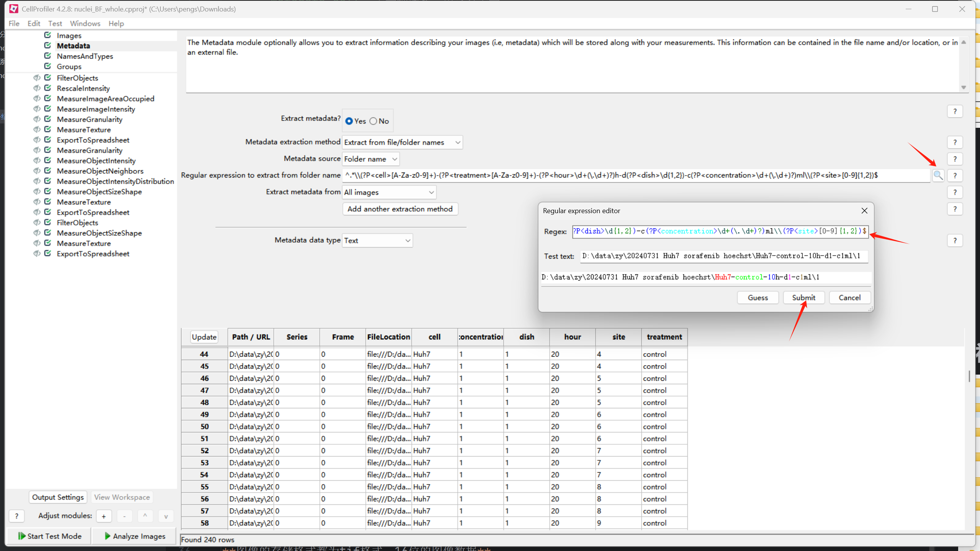Toggle enable checkbox for NamesAndTypes module

click(47, 55)
